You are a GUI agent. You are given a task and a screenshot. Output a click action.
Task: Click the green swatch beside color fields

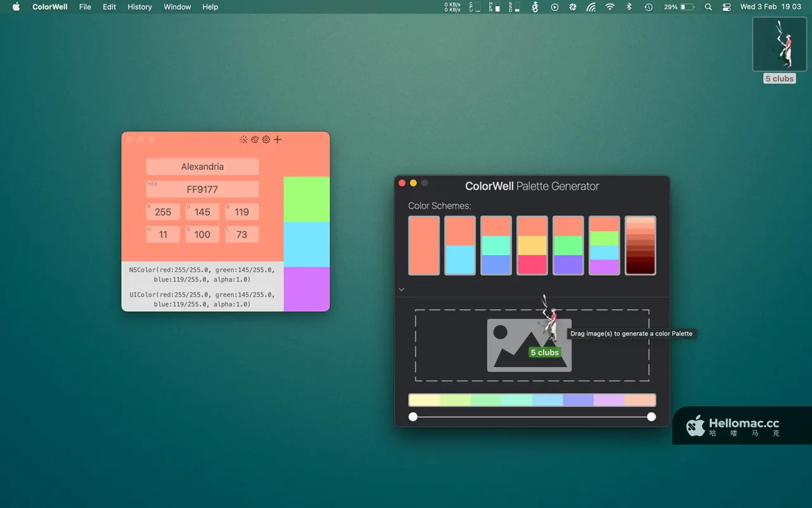pos(306,199)
